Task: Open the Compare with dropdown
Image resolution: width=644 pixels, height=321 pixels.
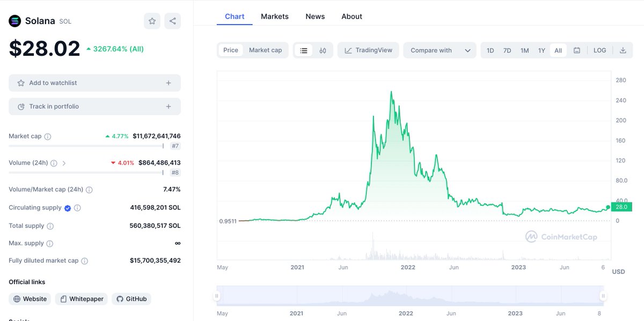Action: [x=440, y=50]
